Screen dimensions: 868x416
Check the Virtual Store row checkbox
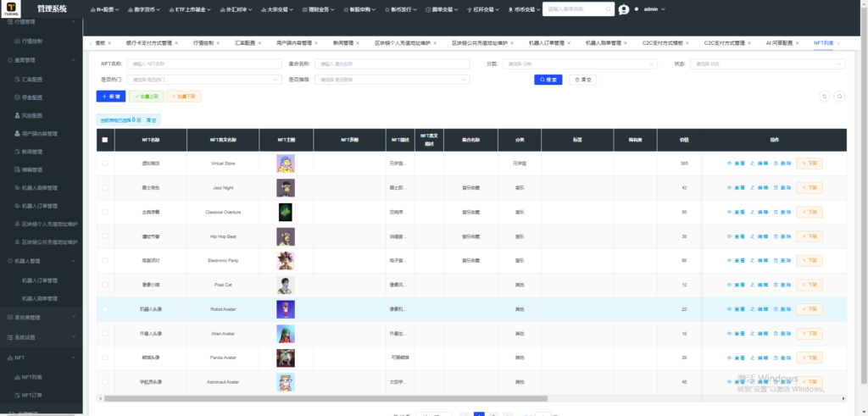pos(105,164)
